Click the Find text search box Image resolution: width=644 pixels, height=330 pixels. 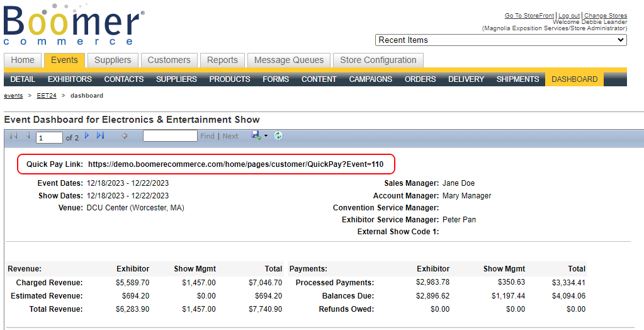pyautogui.click(x=170, y=136)
